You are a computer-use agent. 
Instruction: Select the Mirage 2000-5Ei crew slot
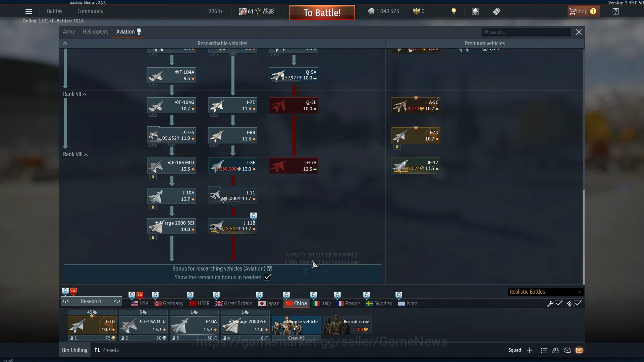pos(245,325)
